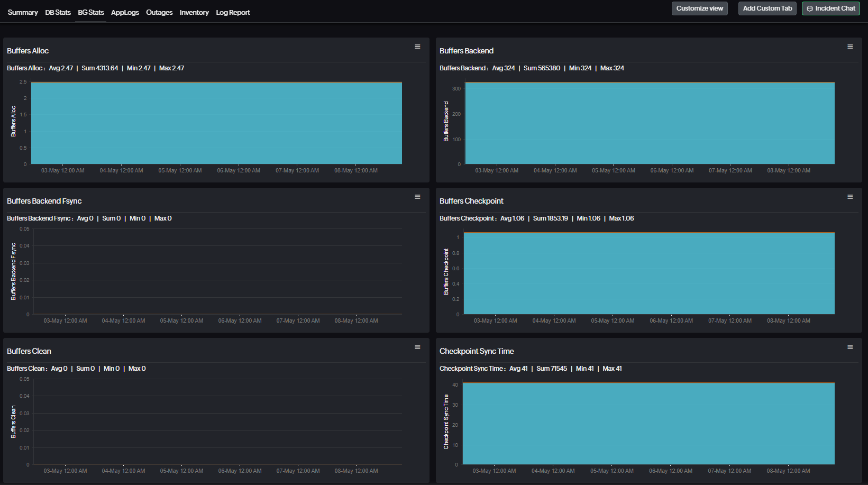Screen dimensions: 868x485
Task: Open the Checkpoint Sync Time chart menu icon
Action: [x=850, y=347]
